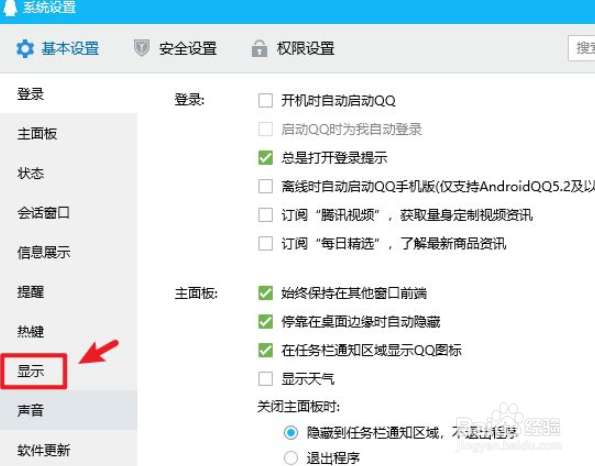This screenshot has height=466, width=595.
Task: Select the 退出程序 radio button
Action: [291, 458]
